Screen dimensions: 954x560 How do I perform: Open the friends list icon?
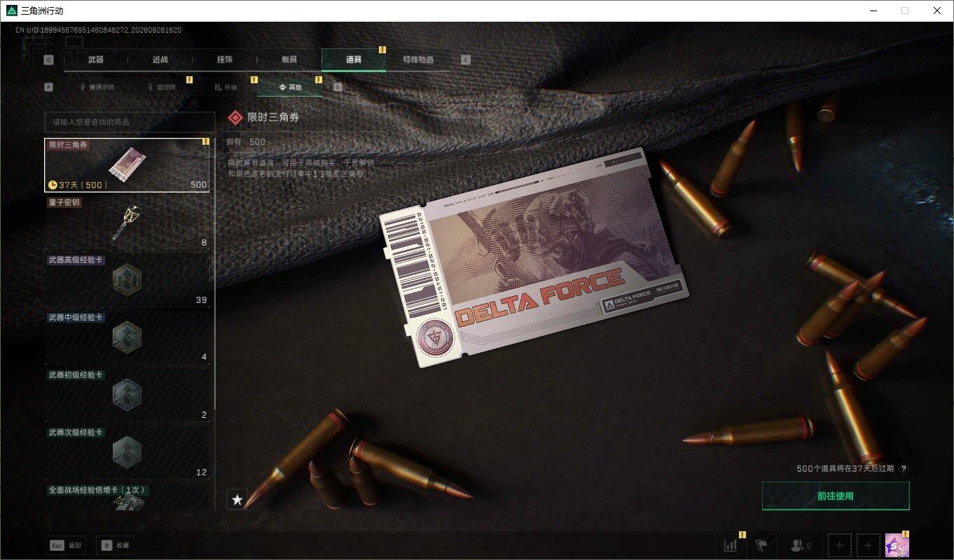coord(800,545)
